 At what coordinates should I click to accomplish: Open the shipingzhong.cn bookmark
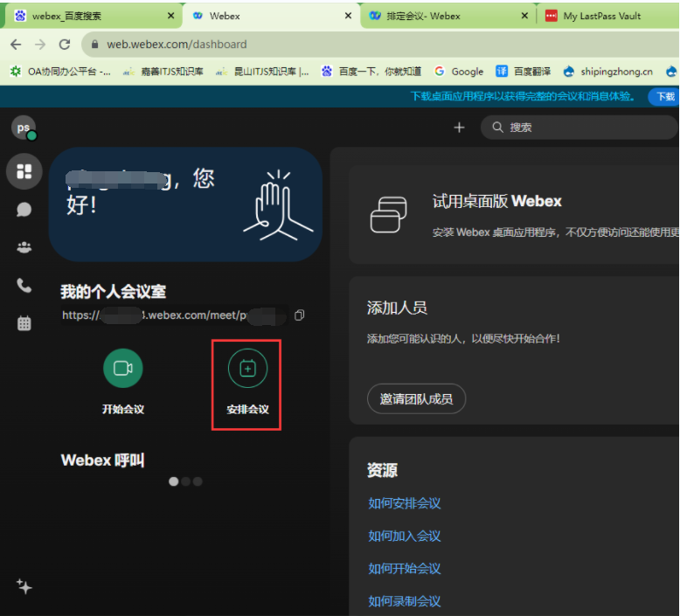click(x=608, y=72)
